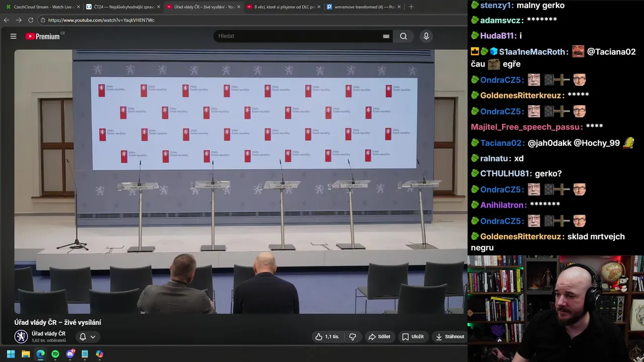Click chat username Taciana02
Image resolution: width=644 pixels, height=362 pixels.
[x=502, y=143]
